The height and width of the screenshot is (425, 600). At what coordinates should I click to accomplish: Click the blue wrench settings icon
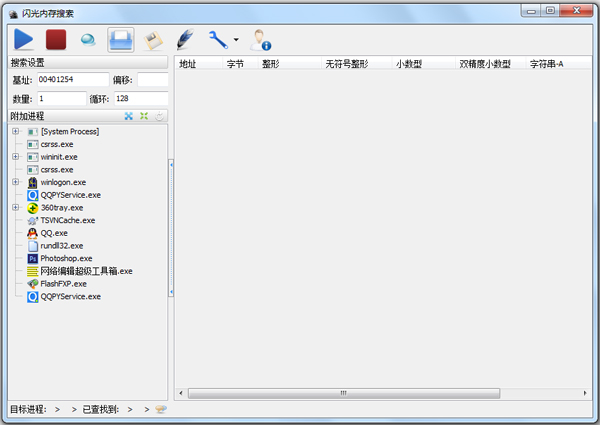pos(217,40)
